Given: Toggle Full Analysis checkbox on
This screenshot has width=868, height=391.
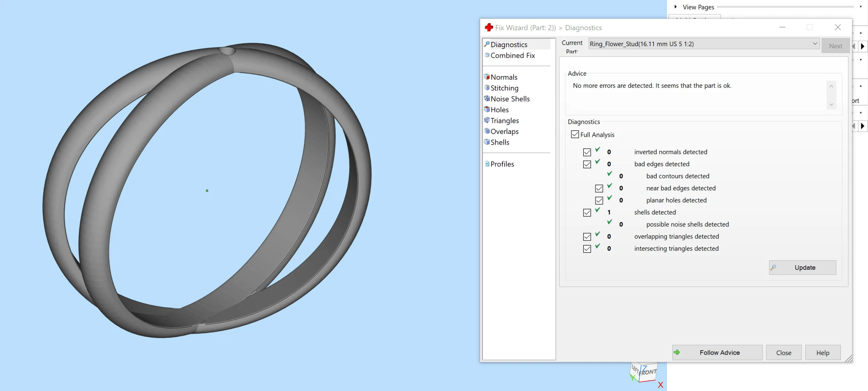Looking at the screenshot, I should click(575, 135).
